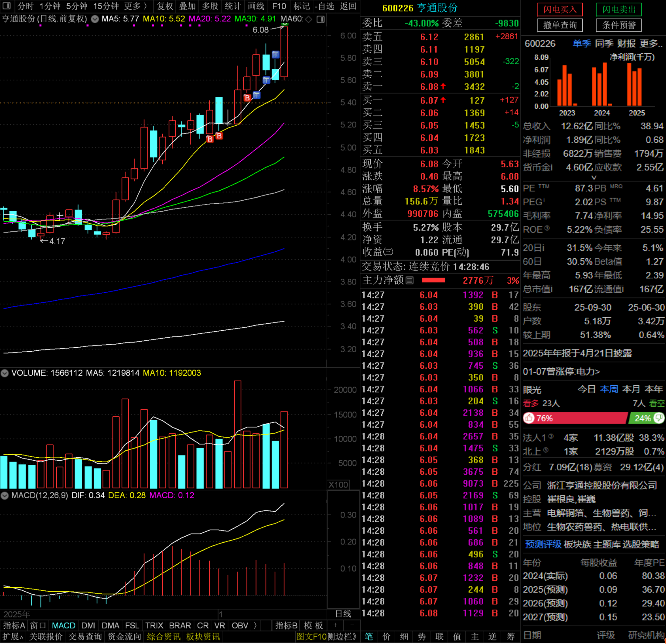Open the 资金流向 tab
This screenshot has width=666, height=644.
tap(124, 637)
